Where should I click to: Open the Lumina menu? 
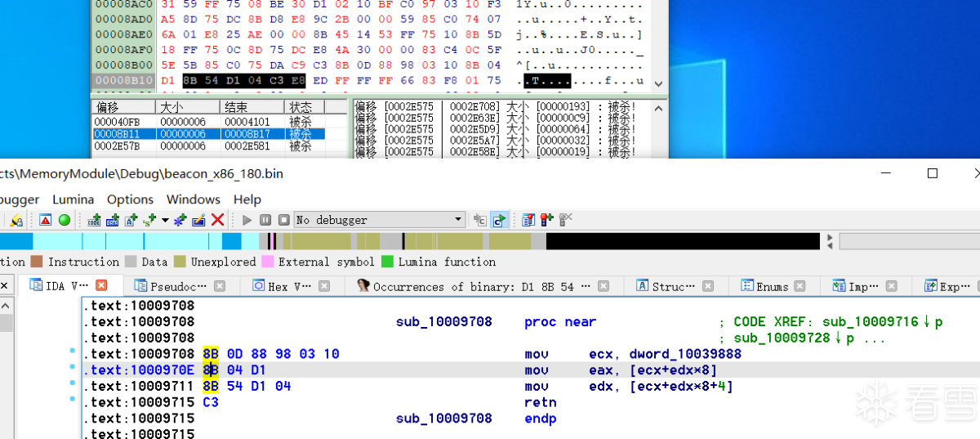[x=73, y=199]
